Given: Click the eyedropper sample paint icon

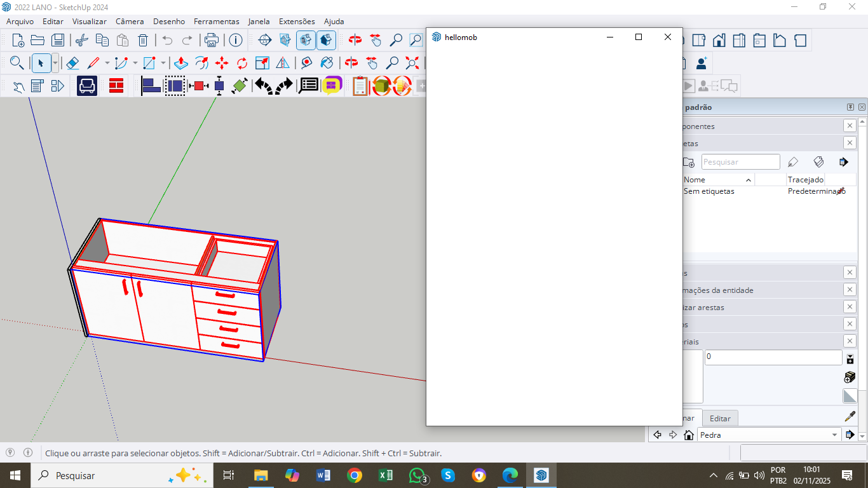Looking at the screenshot, I should pyautogui.click(x=850, y=416).
